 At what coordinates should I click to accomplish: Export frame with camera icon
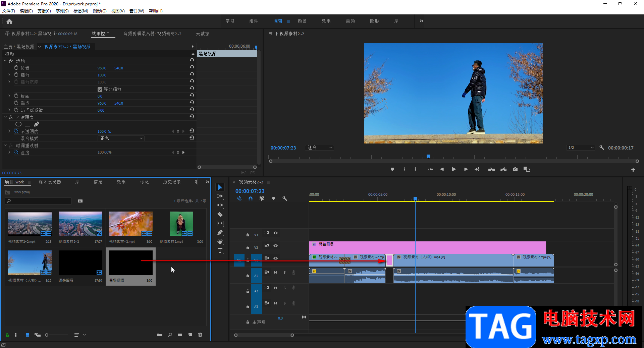515,169
